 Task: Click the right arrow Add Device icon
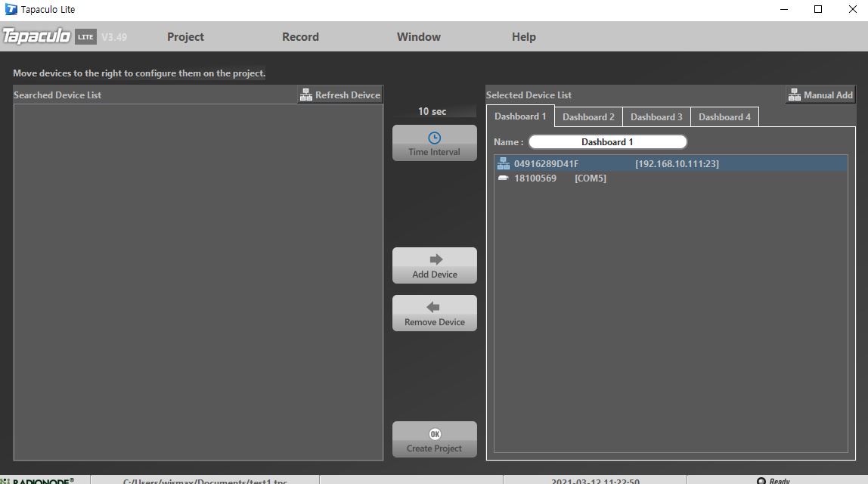pyautogui.click(x=436, y=259)
